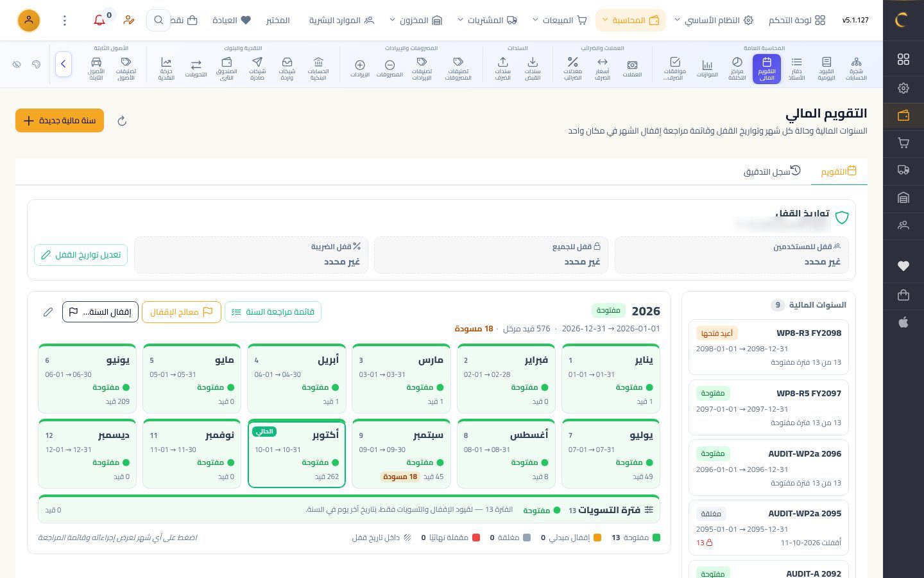Open شجرة الحسابات in the accounting ribbon

pos(856,69)
